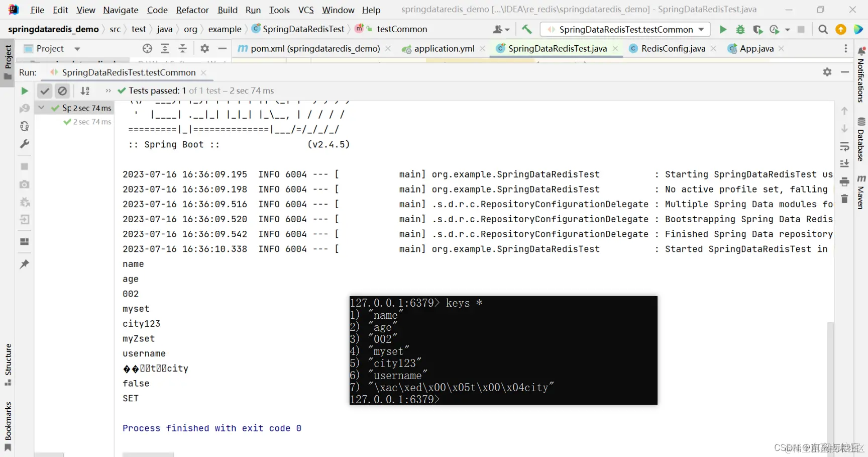Click 'Process finished with exit code 0' text
The image size is (868, 457).
pyautogui.click(x=212, y=428)
